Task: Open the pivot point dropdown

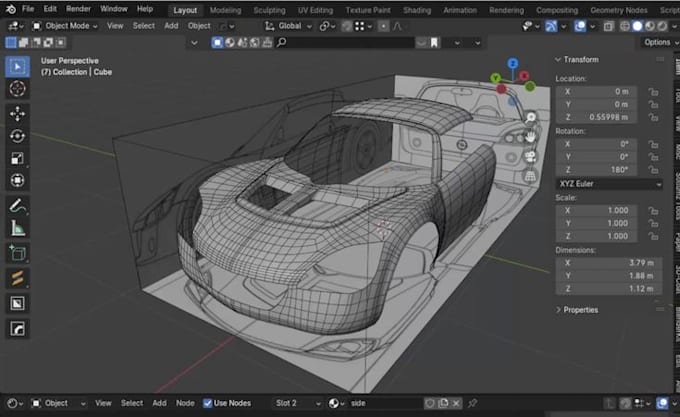Action: [327, 26]
